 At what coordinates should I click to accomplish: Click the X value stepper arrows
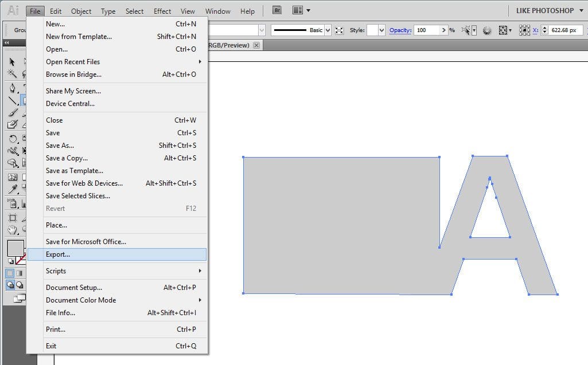[545, 30]
